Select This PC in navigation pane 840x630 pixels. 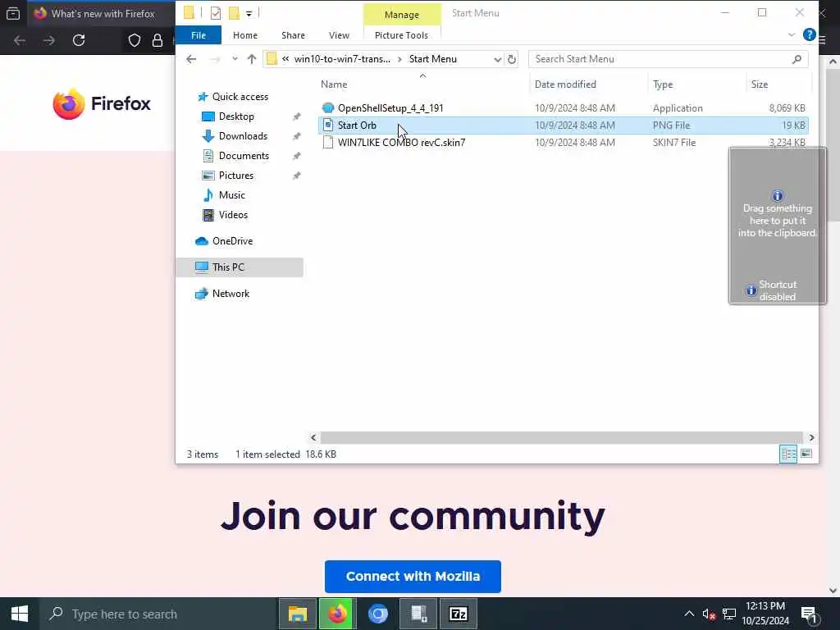point(240,267)
